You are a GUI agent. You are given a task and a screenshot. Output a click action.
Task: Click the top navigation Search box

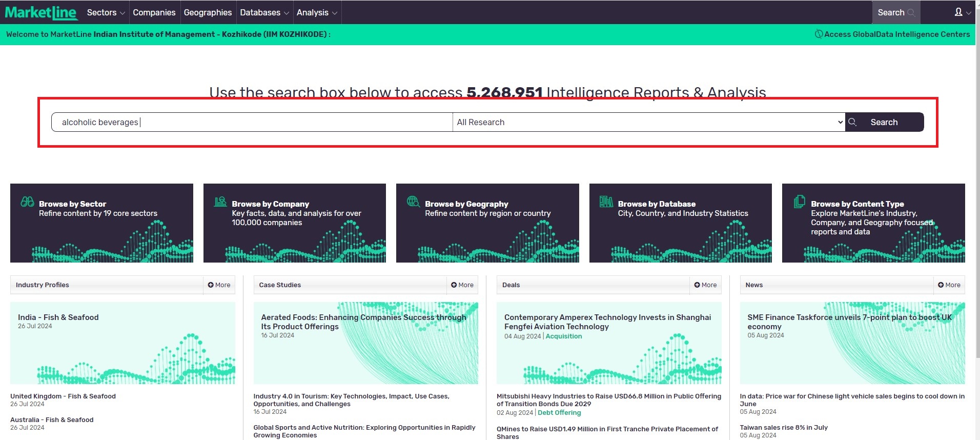(895, 12)
